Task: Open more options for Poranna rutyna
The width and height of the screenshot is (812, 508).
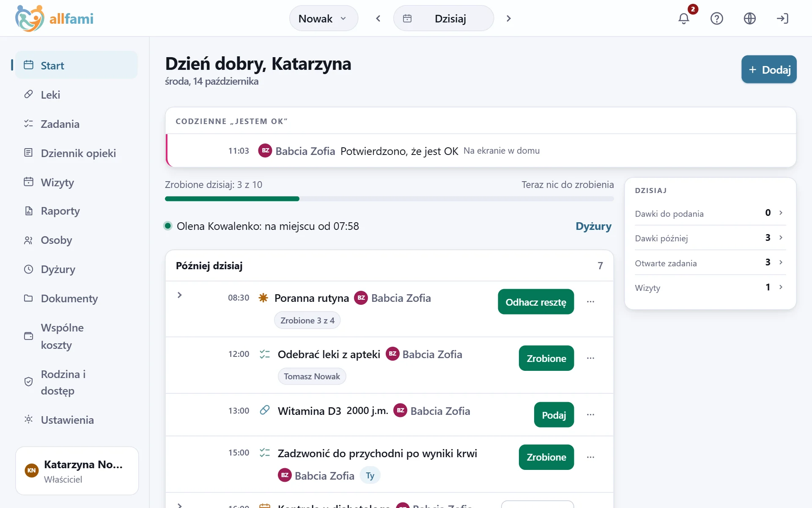Action: pyautogui.click(x=590, y=302)
